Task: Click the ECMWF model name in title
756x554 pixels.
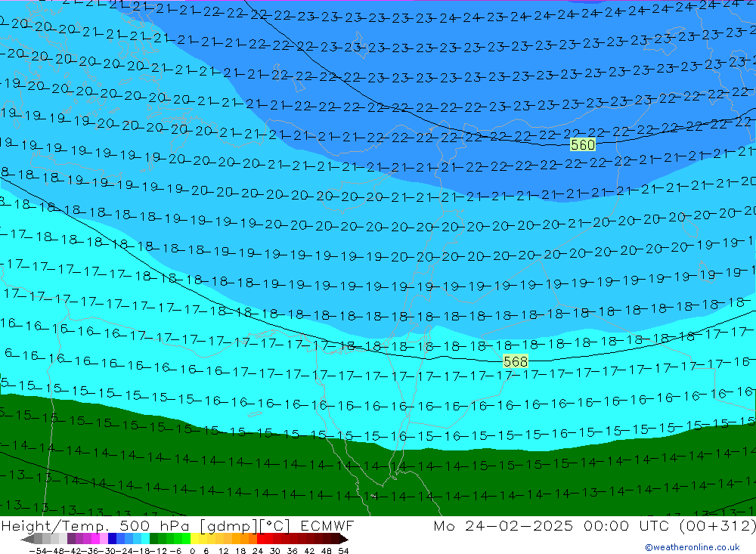Action: point(327,525)
